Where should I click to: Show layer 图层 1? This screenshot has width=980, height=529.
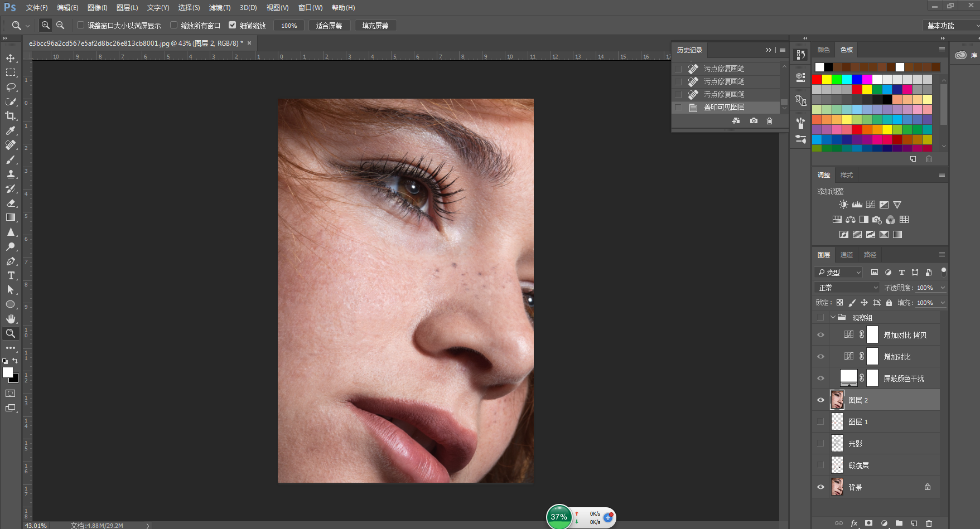(820, 422)
